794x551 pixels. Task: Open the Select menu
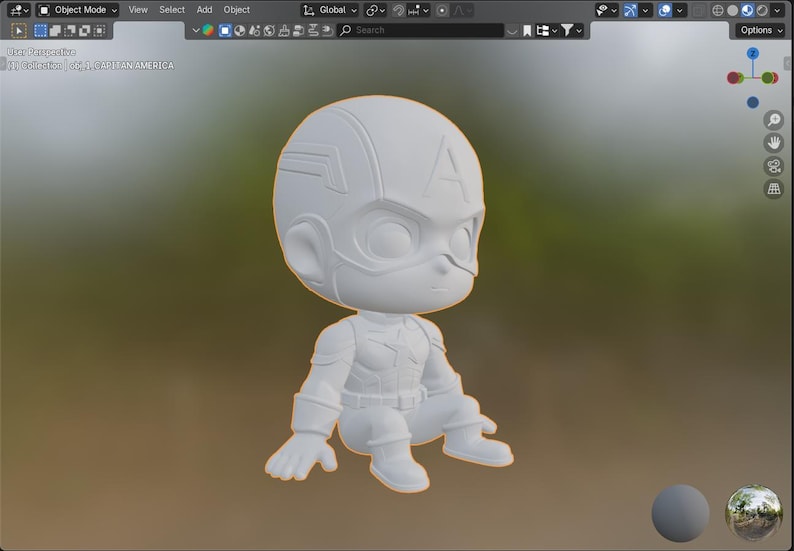[172, 10]
